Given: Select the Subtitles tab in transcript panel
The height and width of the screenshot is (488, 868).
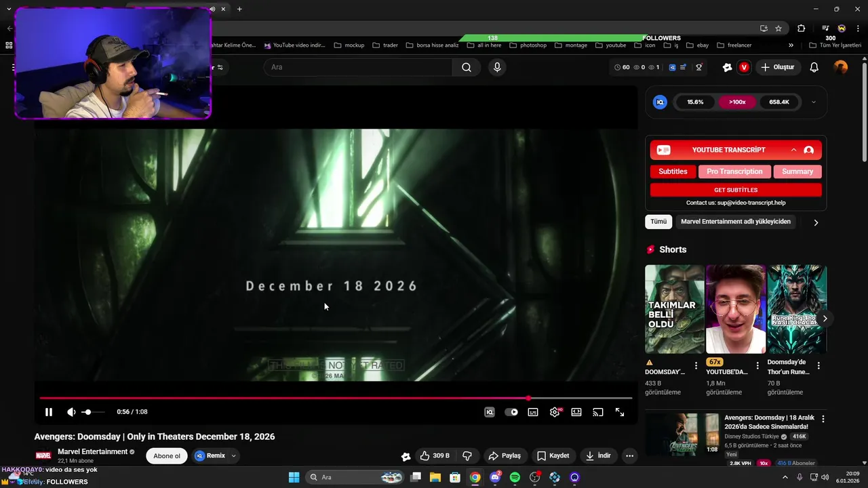Looking at the screenshot, I should (673, 171).
